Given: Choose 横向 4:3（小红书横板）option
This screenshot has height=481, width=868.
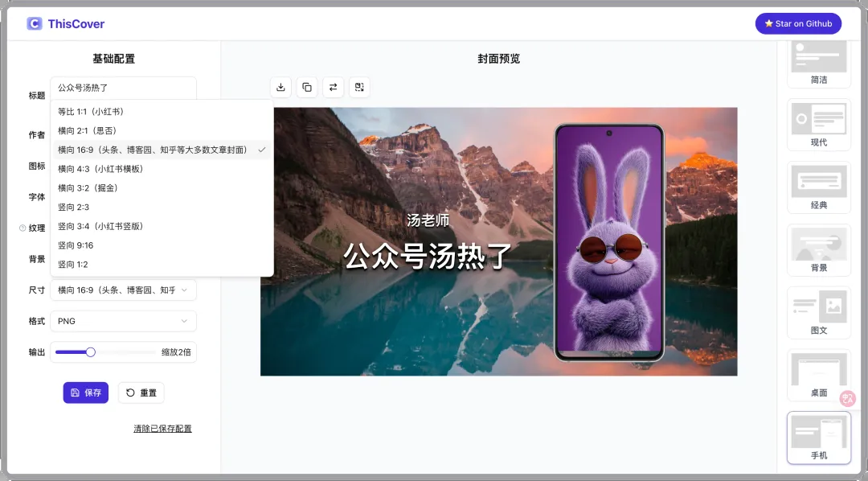Looking at the screenshot, I should pos(100,169).
